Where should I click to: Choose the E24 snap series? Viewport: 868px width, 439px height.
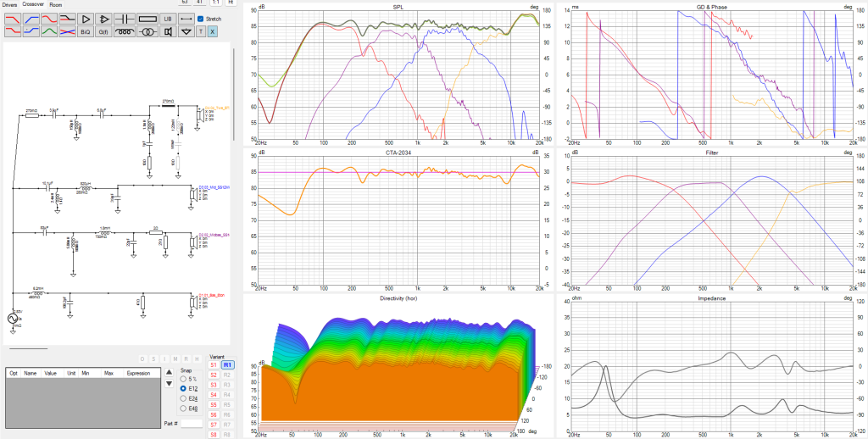182,398
